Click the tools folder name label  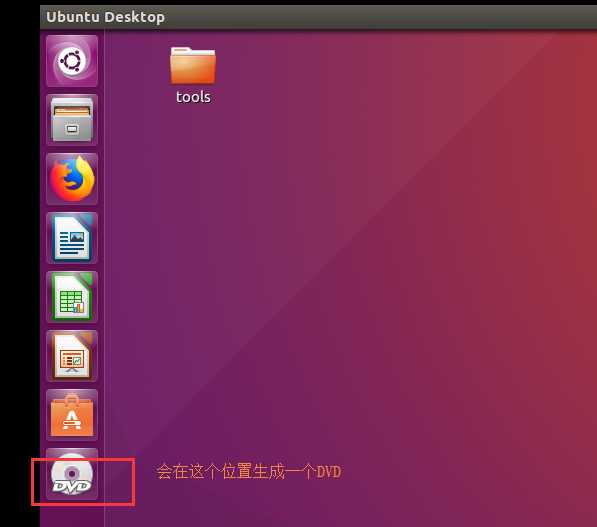[193, 97]
